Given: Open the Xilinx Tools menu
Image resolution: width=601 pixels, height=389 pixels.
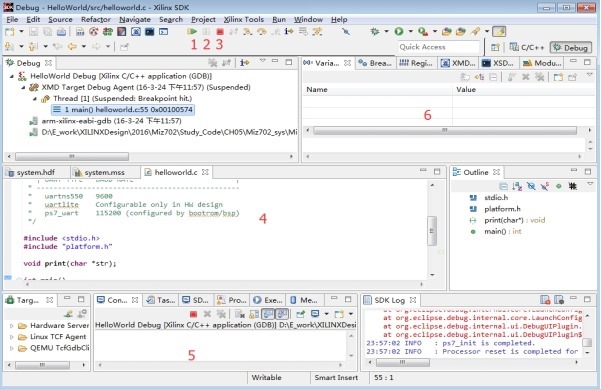Looking at the screenshot, I should pyautogui.click(x=244, y=20).
